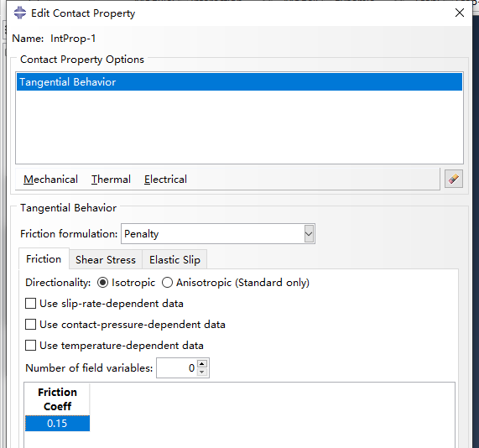Screen dimensions: 479x448
Task: Enable Use contact-pressure-dependent data
Action: [x=30, y=325]
